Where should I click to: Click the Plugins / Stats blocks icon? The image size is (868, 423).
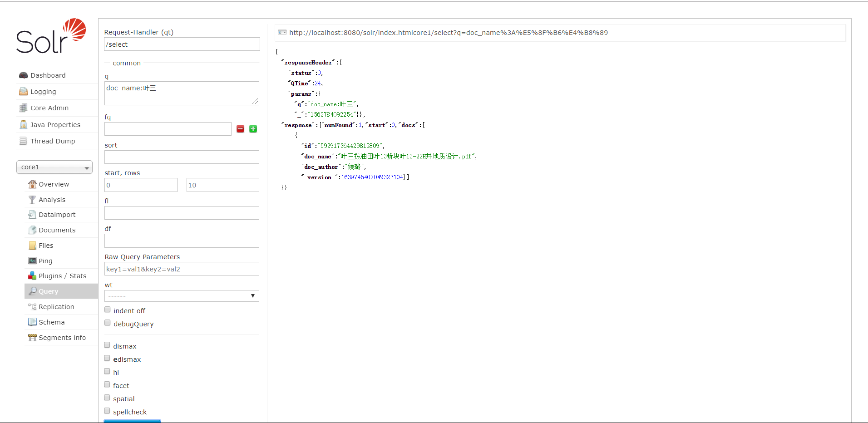pos(32,276)
